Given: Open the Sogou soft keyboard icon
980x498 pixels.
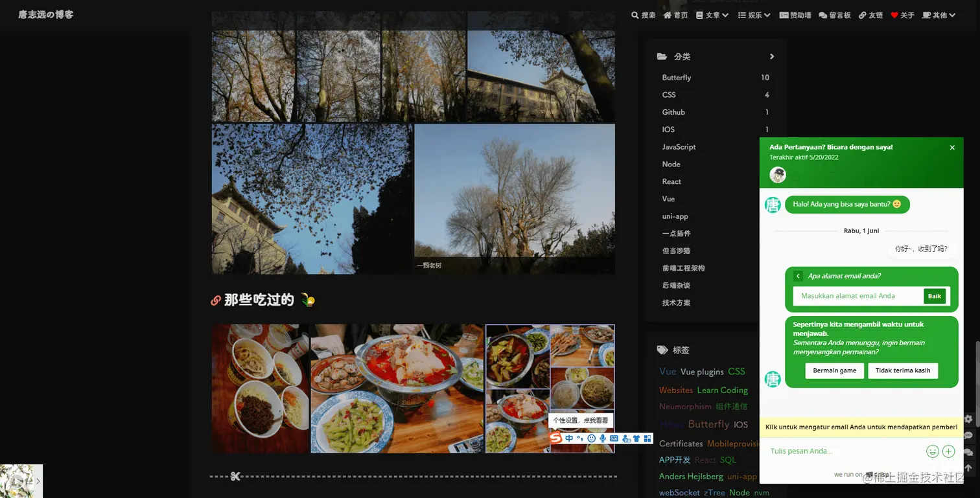Looking at the screenshot, I should pos(614,438).
